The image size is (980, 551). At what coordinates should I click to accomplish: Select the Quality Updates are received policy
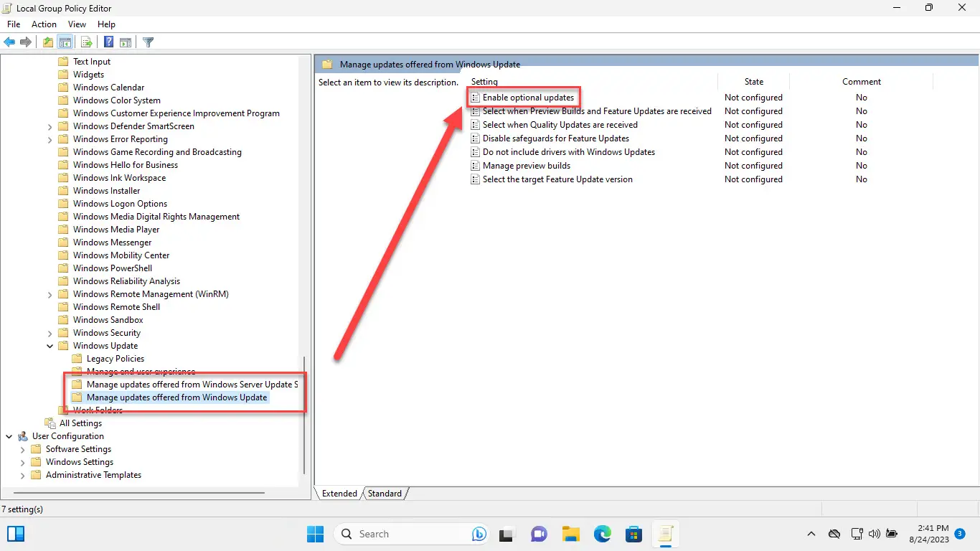pos(560,125)
